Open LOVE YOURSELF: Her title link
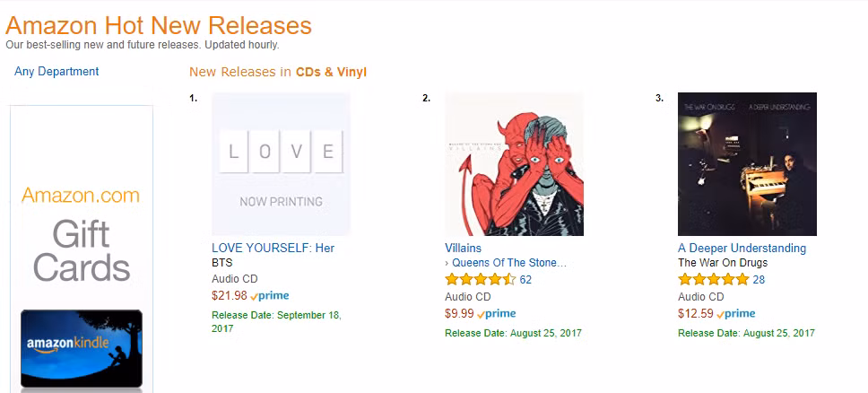The image size is (868, 393). coord(273,248)
